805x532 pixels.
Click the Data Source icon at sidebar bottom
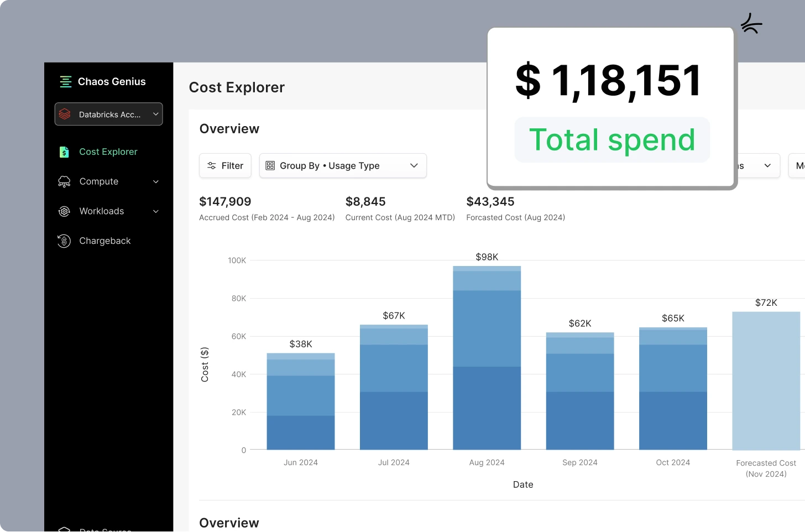pos(64,529)
